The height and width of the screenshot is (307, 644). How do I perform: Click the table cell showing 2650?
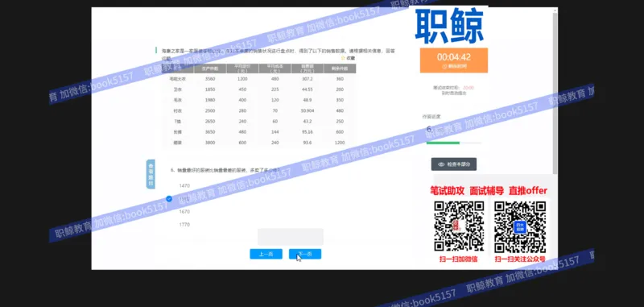pos(210,122)
